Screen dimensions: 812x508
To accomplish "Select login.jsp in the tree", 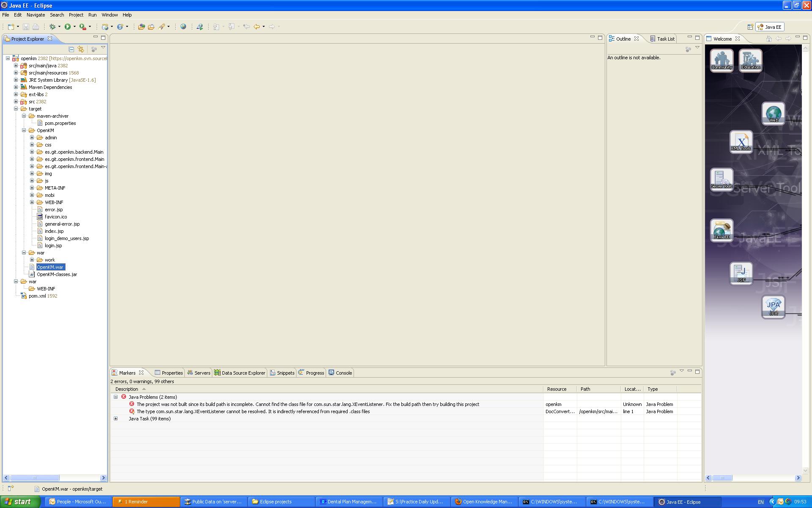I will pyautogui.click(x=53, y=246).
